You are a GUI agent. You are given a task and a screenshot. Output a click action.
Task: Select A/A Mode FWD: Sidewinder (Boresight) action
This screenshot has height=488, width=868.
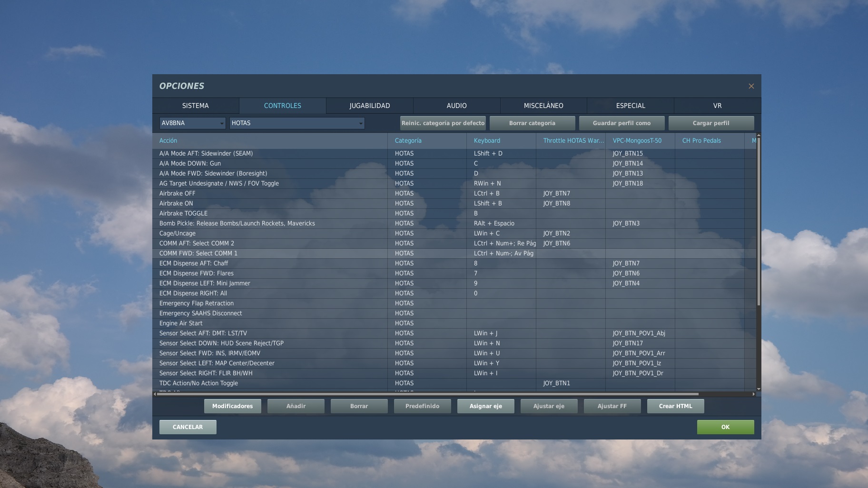point(454,174)
